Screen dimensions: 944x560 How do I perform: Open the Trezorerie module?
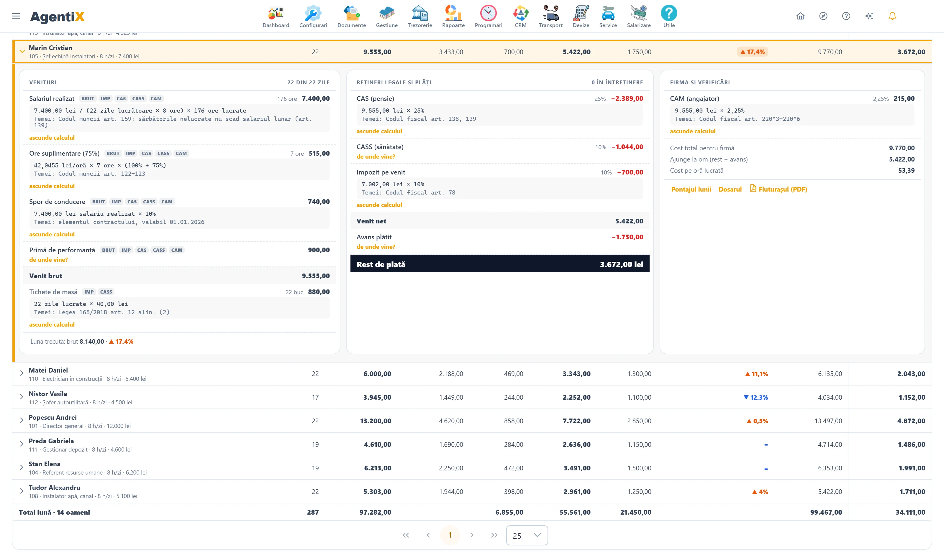pos(419,16)
